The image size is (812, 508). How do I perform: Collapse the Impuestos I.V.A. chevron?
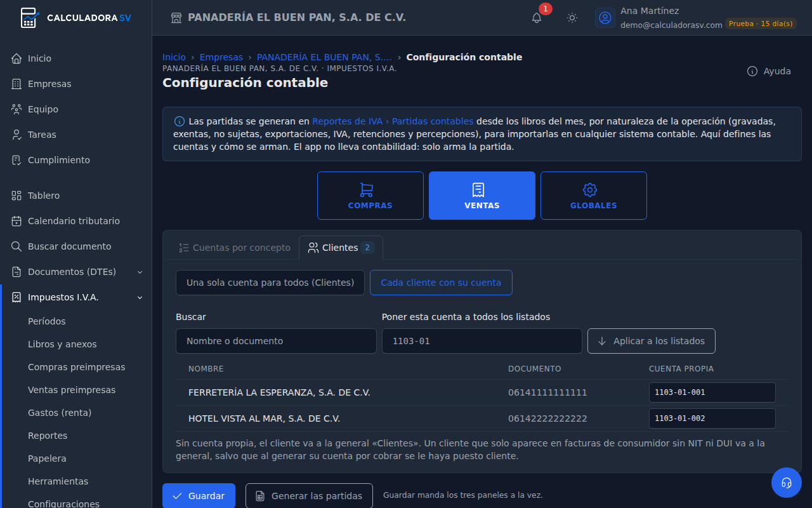coord(140,297)
